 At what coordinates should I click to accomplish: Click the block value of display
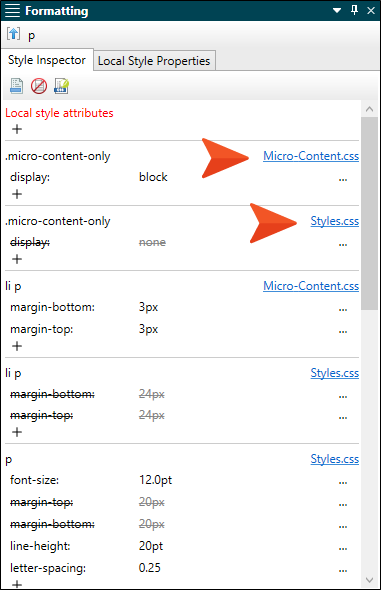[x=153, y=177]
